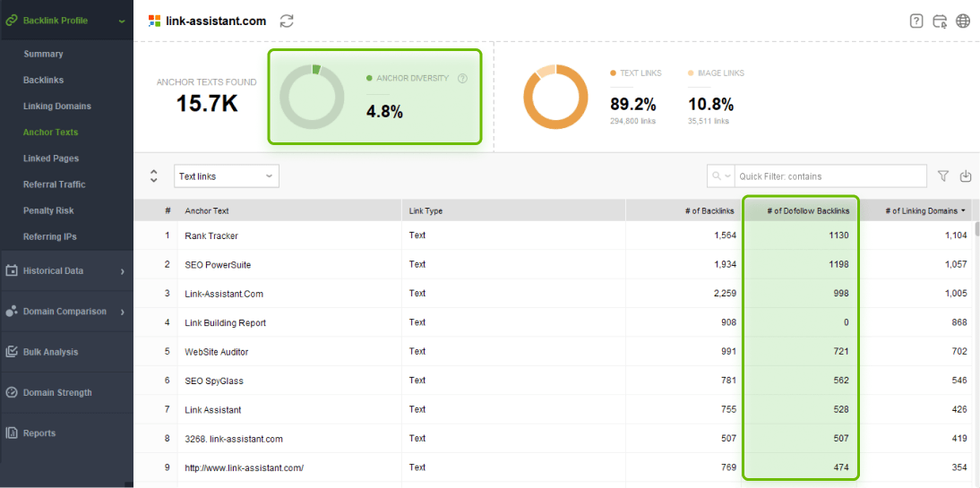The height and width of the screenshot is (488, 980).
Task: Click the globe icon at top right
Action: 963,21
